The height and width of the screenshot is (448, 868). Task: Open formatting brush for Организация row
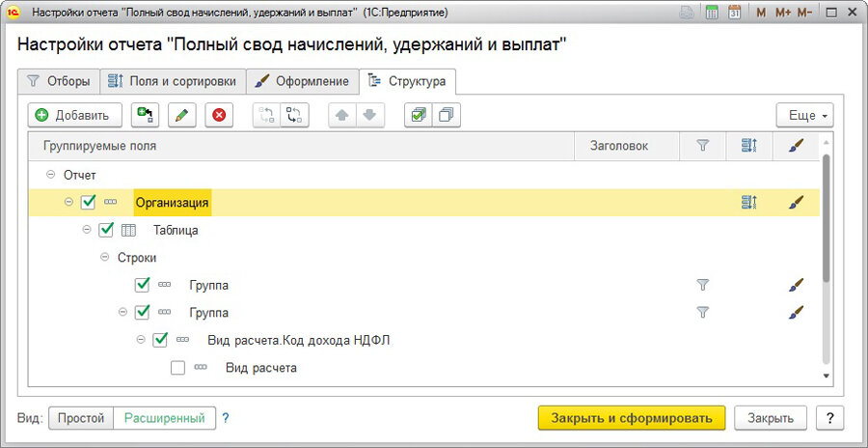click(796, 203)
